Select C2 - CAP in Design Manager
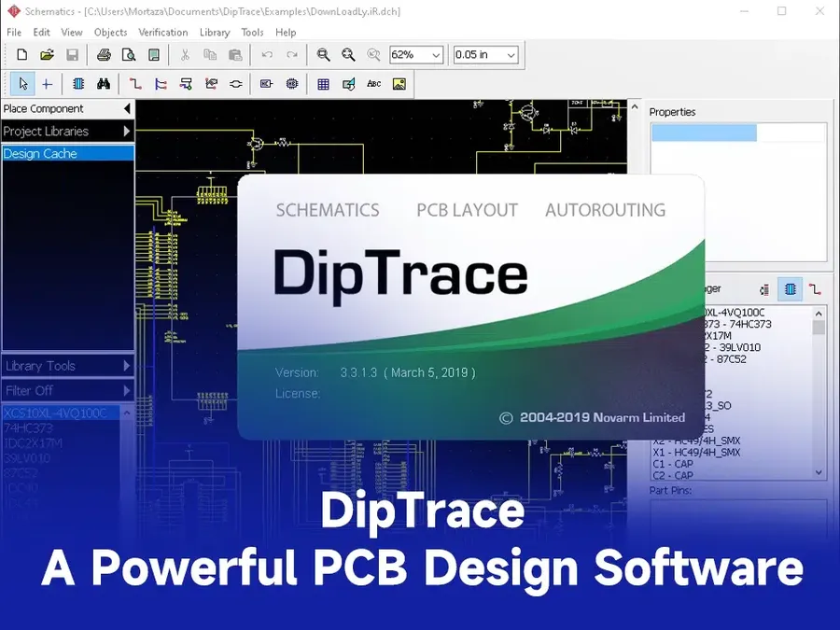Viewport: 840px width, 630px height. point(673,476)
